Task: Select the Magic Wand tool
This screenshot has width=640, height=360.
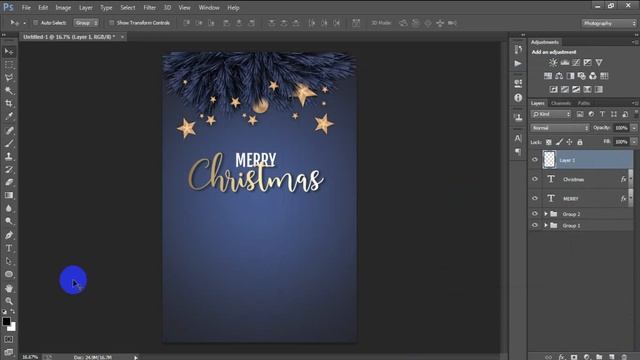Action: pos(9,90)
